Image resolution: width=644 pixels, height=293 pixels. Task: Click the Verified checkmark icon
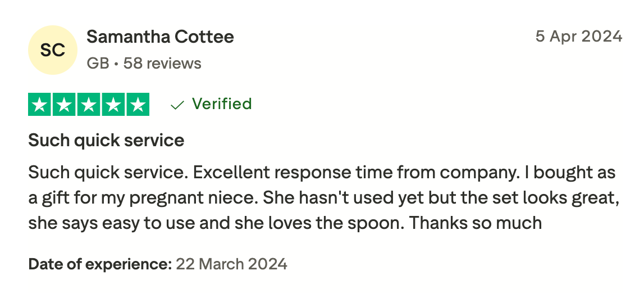pos(177,105)
